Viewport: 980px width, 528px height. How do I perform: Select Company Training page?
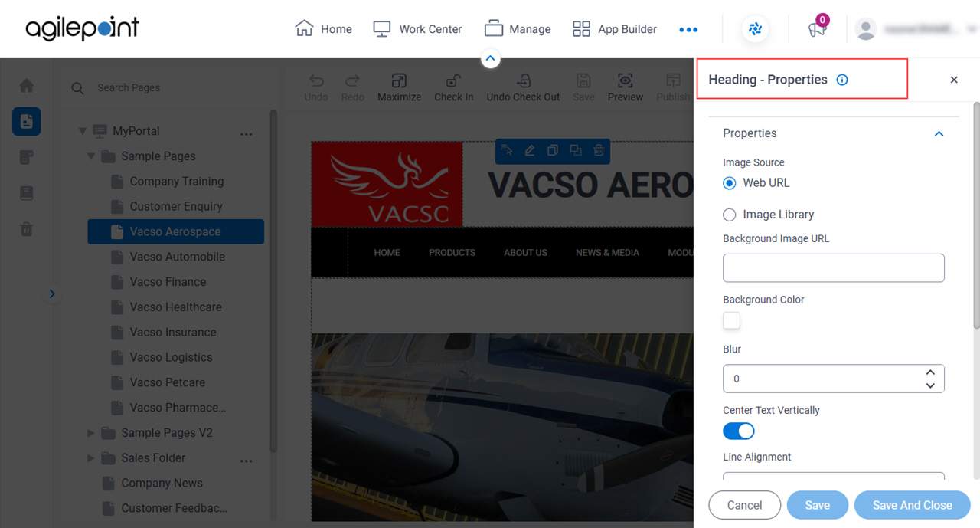[x=177, y=182]
